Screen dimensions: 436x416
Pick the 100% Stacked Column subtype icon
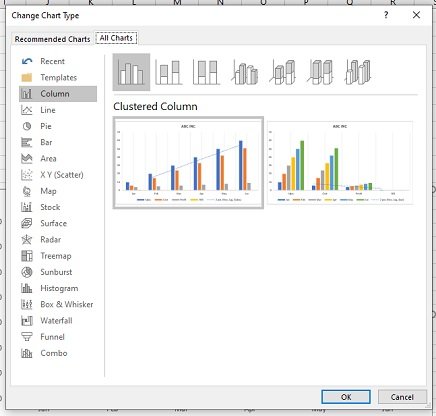tap(206, 72)
